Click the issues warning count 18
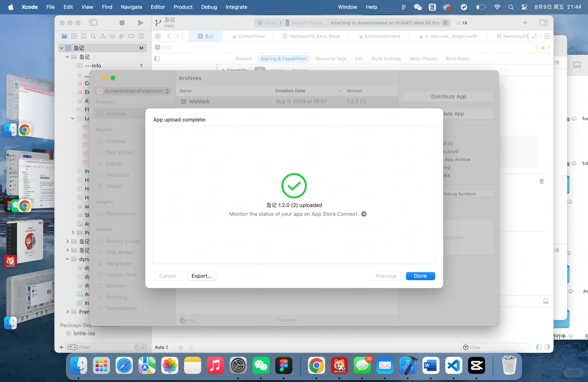588x382 pixels. tap(462, 23)
